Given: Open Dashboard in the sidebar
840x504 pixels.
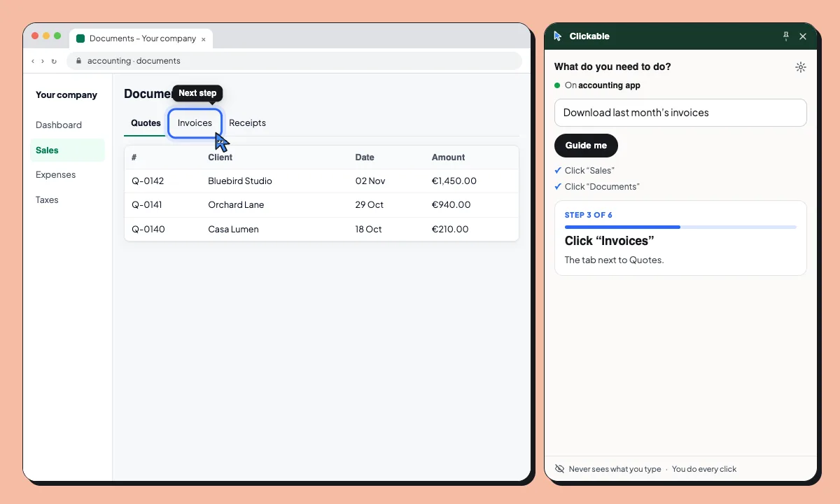Looking at the screenshot, I should (59, 125).
